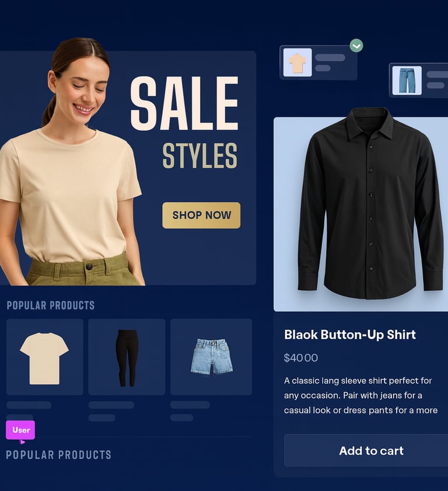Click placeholder title under denim shorts card
Screen dimensions: 448x491
[190, 405]
